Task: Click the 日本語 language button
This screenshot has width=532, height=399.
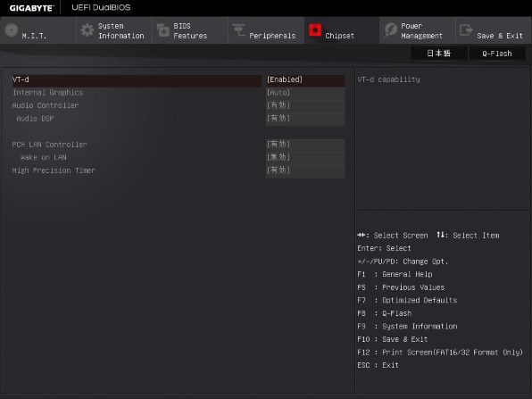Action: (438, 54)
